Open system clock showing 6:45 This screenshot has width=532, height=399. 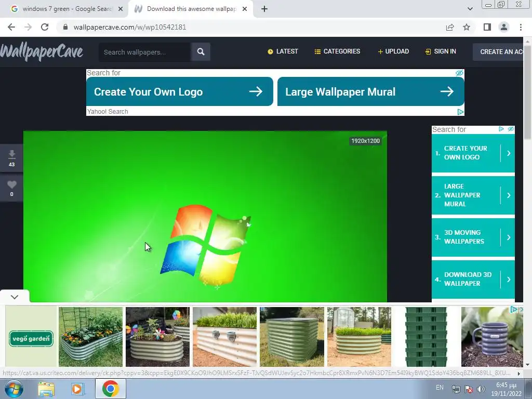506,390
